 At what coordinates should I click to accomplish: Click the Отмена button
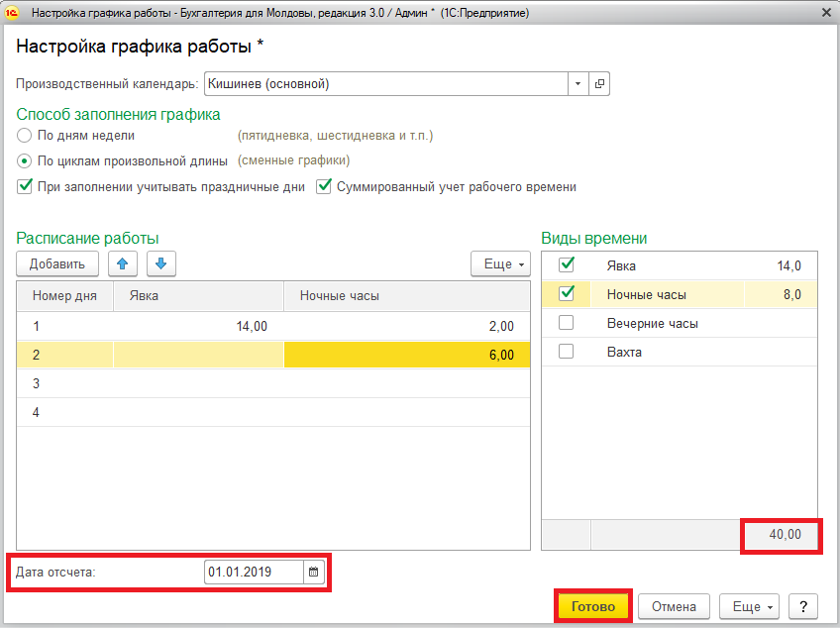pyautogui.click(x=674, y=606)
